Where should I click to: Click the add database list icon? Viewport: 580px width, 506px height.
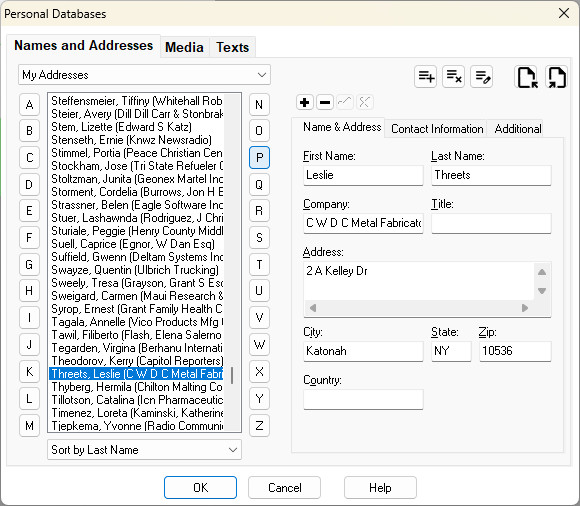425,77
